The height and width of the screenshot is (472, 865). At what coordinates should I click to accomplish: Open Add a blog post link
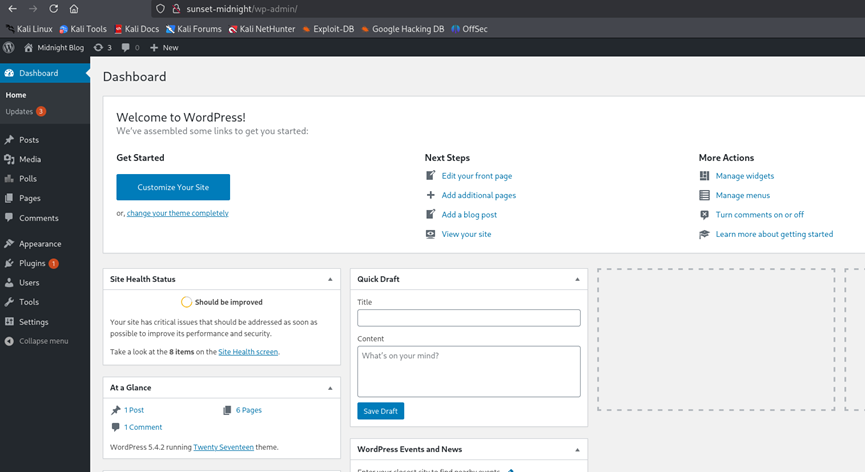coord(469,214)
